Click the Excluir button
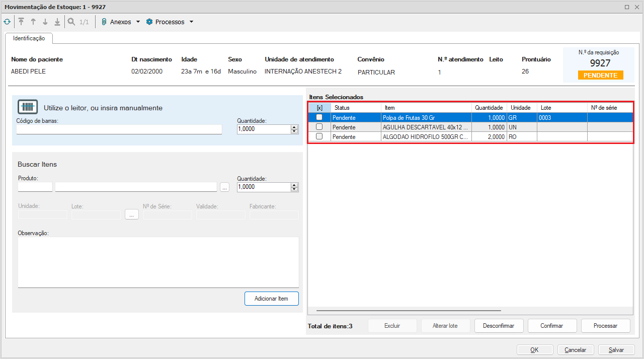 click(x=392, y=326)
